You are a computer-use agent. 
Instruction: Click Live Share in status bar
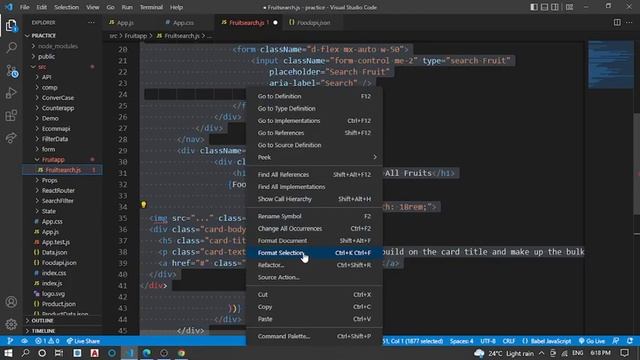(83, 341)
